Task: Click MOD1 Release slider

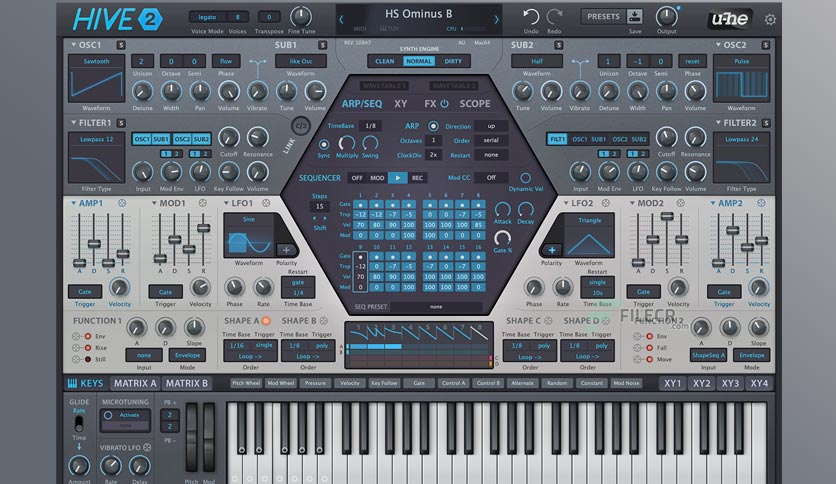Action: point(203,228)
